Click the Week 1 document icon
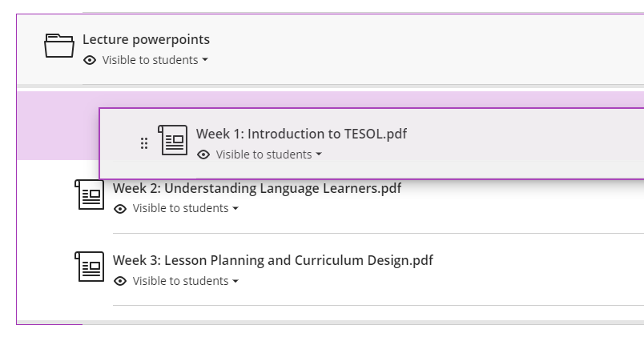Viewport: 644px width, 341px height. tap(172, 140)
